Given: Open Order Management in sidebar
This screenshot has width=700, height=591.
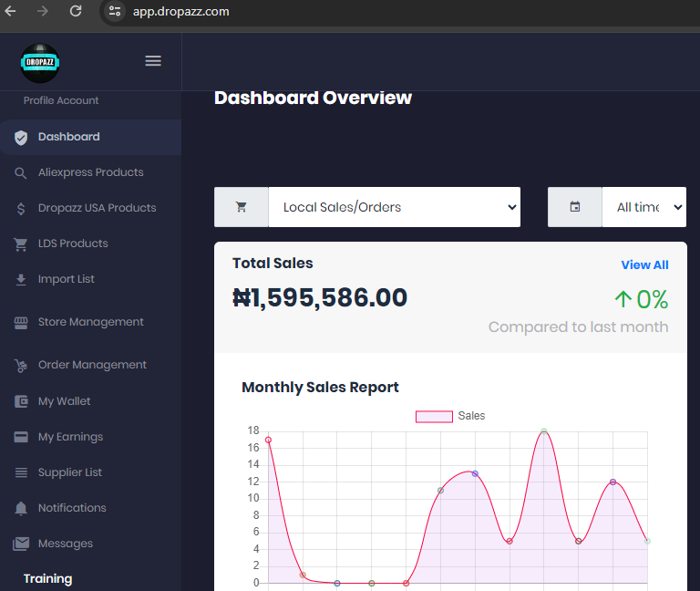Looking at the screenshot, I should coord(92,365).
